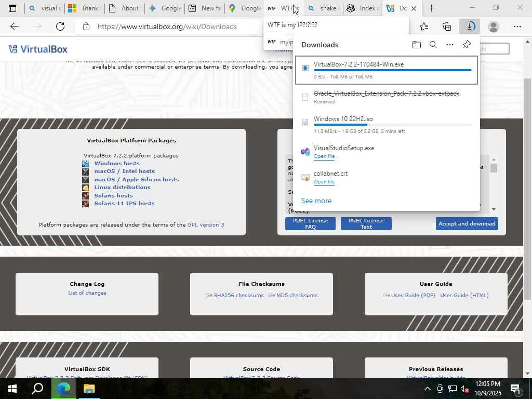Open the notification center icon
532x399 pixels.
[515, 389]
